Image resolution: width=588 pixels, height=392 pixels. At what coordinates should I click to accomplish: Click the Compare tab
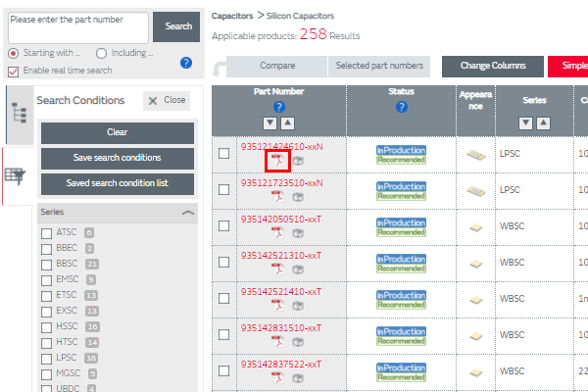pyautogui.click(x=277, y=66)
